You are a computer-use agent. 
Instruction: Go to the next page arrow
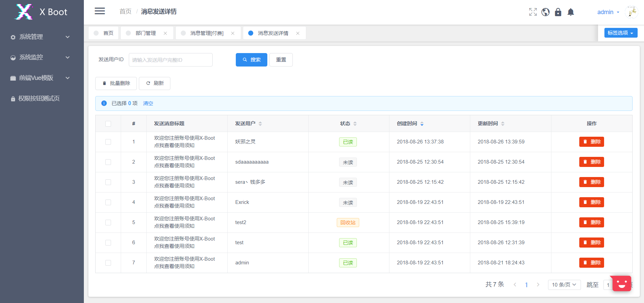(x=538, y=285)
